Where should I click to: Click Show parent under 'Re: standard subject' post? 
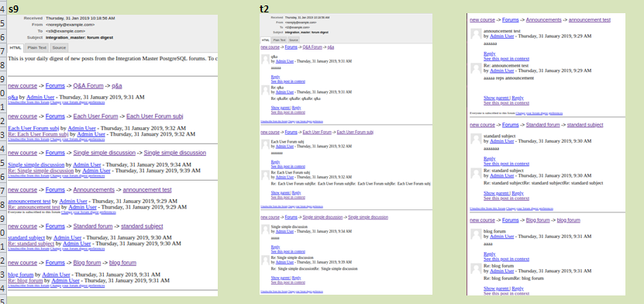click(497, 193)
